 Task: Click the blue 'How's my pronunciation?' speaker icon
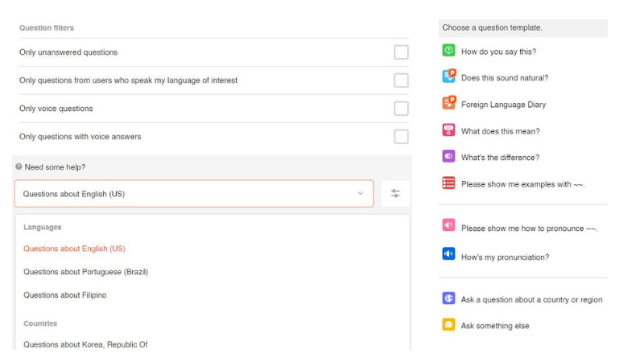point(448,253)
